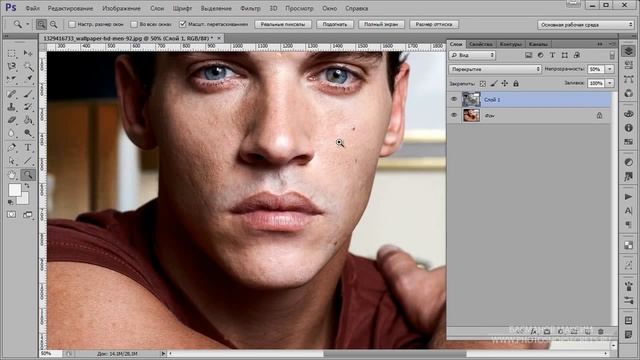The width and height of the screenshot is (640, 360).
Task: Switch to the 'Контуры' tab
Action: click(x=510, y=44)
